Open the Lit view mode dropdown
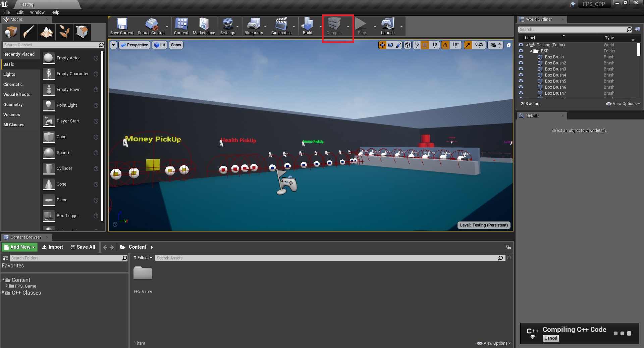 160,45
